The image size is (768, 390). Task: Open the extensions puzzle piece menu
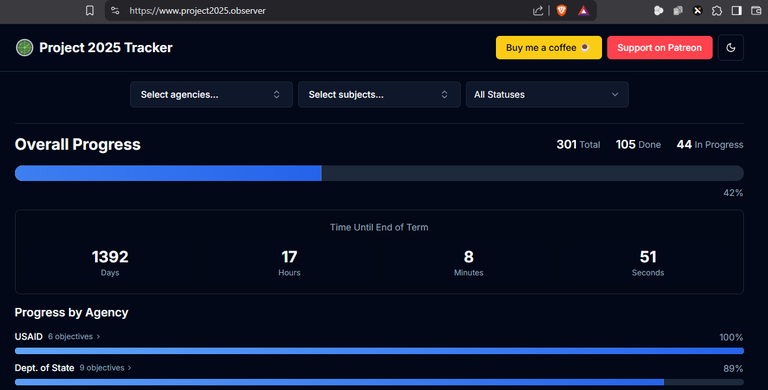pyautogui.click(x=717, y=10)
